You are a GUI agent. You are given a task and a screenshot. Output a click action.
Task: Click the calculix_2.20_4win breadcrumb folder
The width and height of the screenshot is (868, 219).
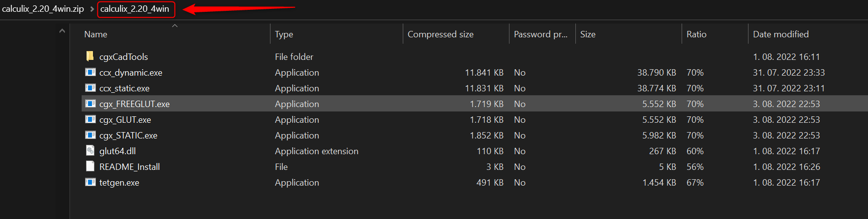pyautogui.click(x=135, y=9)
